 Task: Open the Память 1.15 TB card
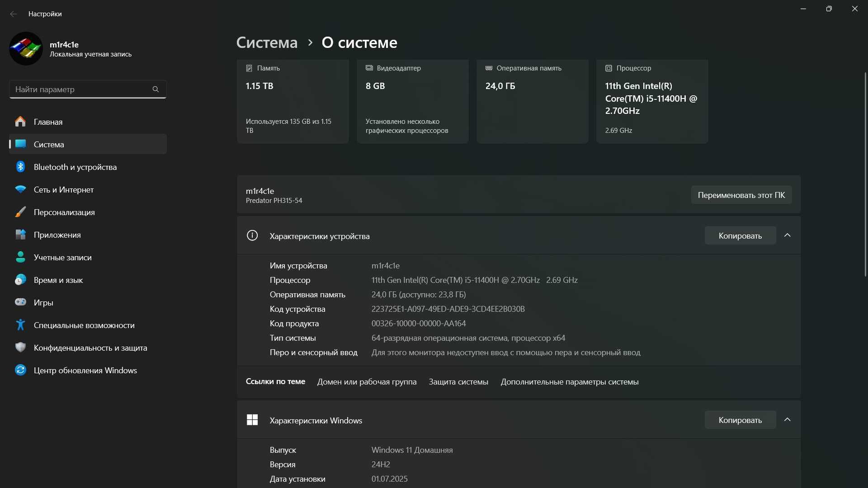(292, 101)
